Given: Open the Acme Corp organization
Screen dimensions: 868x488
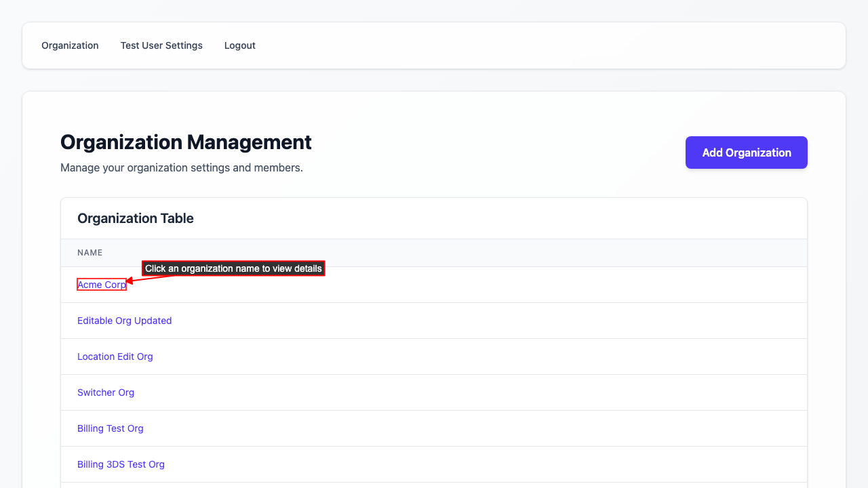Looking at the screenshot, I should (x=102, y=285).
